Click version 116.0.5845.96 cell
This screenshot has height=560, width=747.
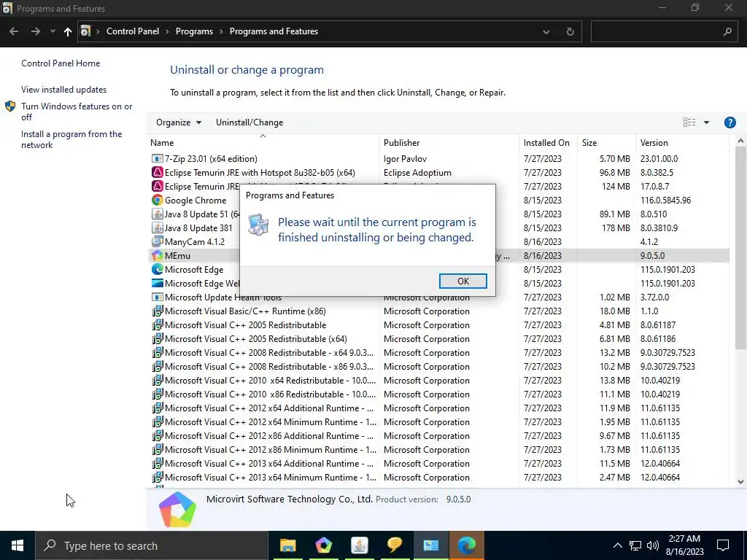coord(665,200)
